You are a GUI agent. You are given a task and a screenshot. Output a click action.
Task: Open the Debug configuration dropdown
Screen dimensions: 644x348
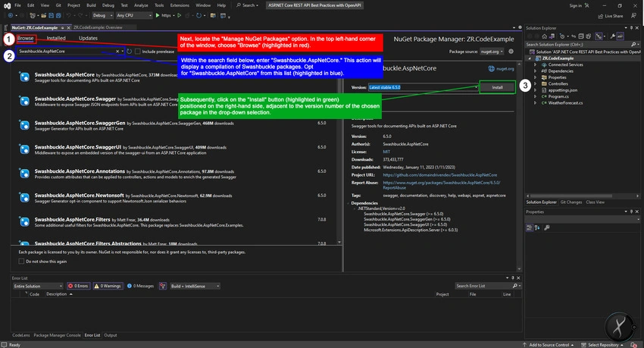pyautogui.click(x=102, y=15)
